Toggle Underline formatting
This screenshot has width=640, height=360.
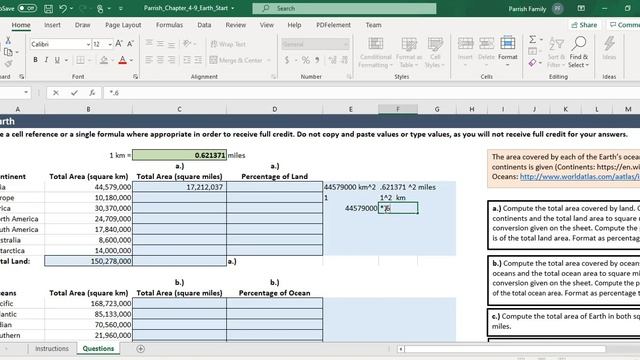57,60
